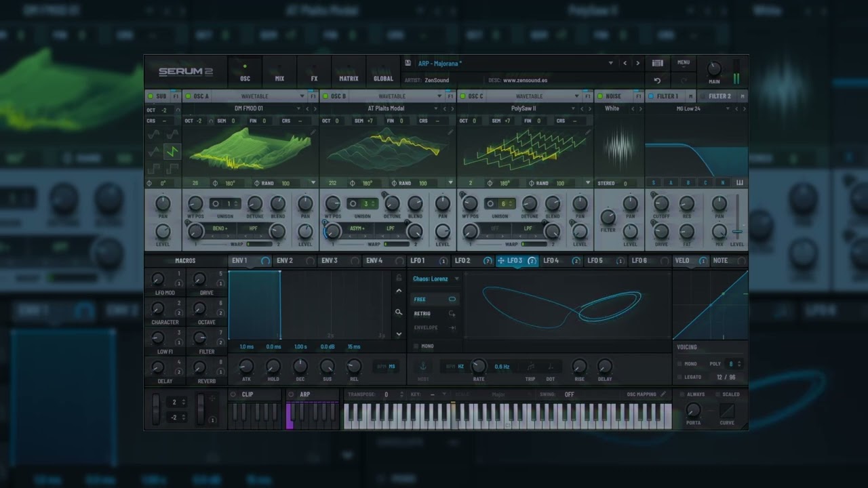Click the LFO anchor host icon
This screenshot has width=868, height=488.
click(423, 366)
